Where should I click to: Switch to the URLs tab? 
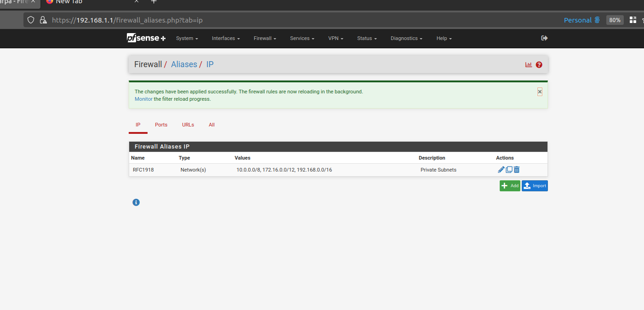188,125
